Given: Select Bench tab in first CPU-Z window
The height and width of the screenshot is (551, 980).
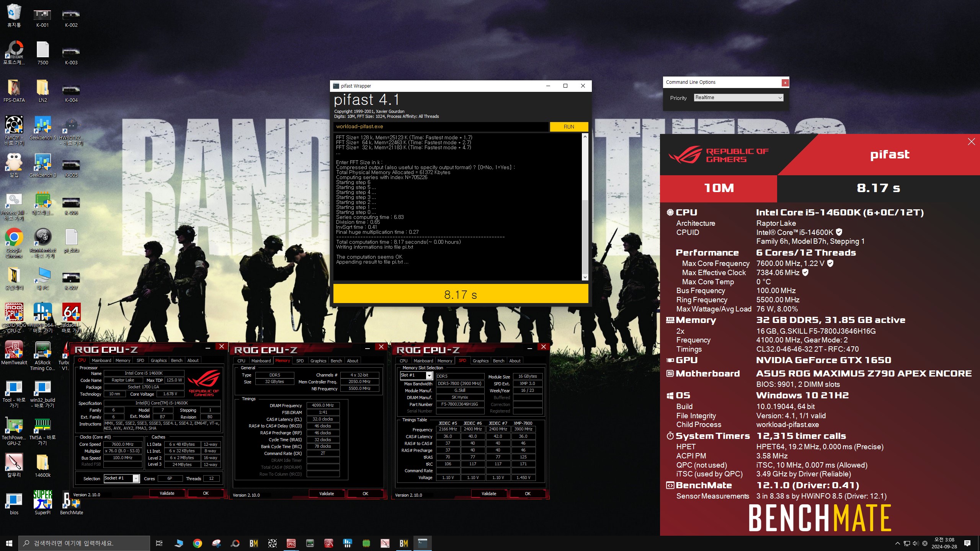Looking at the screenshot, I should pos(176,360).
